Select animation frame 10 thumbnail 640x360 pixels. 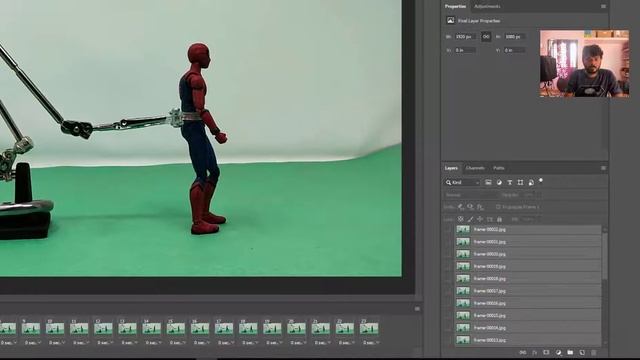(x=55, y=328)
